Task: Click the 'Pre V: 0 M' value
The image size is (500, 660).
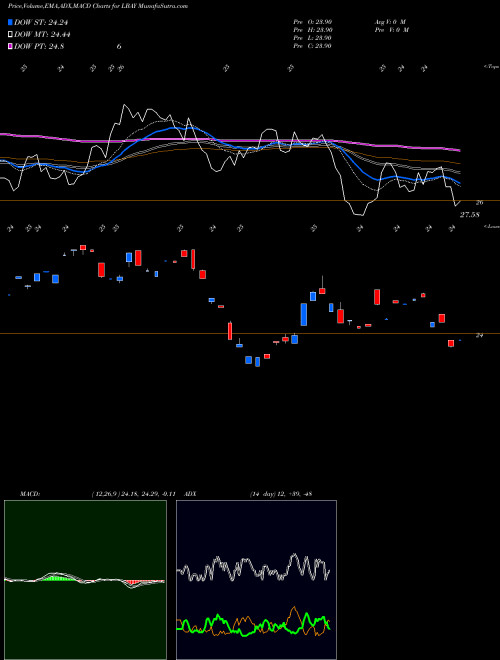Action: pos(393,30)
